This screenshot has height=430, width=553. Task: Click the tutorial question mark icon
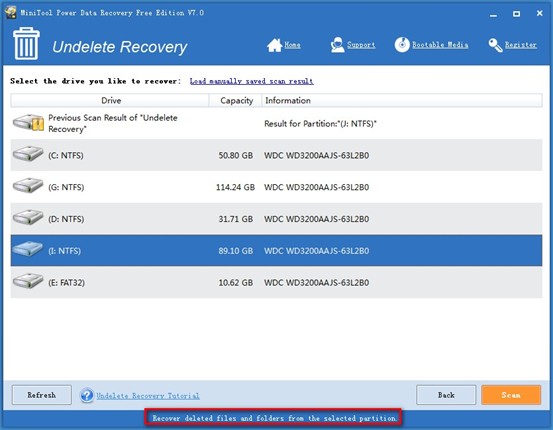click(x=87, y=395)
